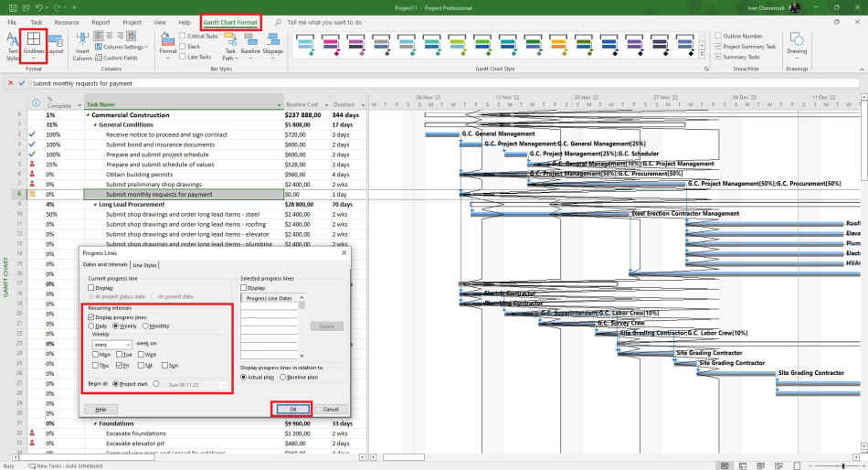Confirm the formula bar entry with the checkmark
This screenshot has height=470, width=868.
tap(22, 83)
